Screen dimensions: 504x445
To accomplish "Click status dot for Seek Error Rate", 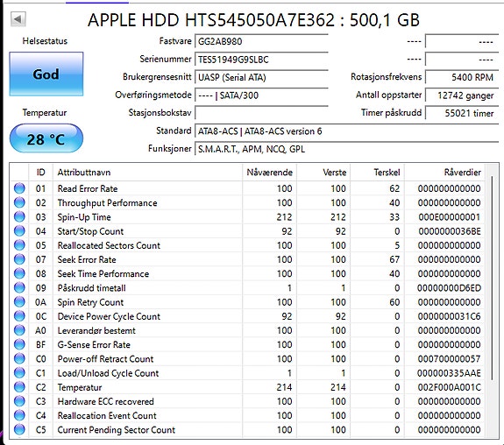I will (19, 259).
